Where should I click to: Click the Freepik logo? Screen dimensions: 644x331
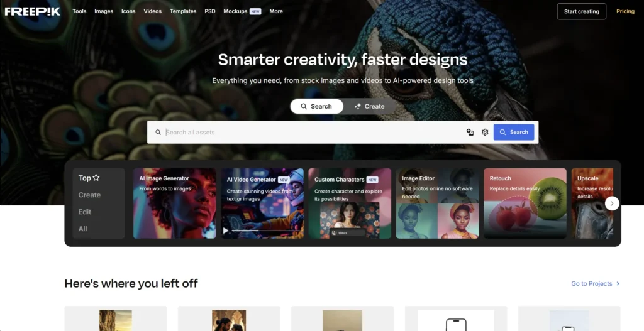[33, 11]
